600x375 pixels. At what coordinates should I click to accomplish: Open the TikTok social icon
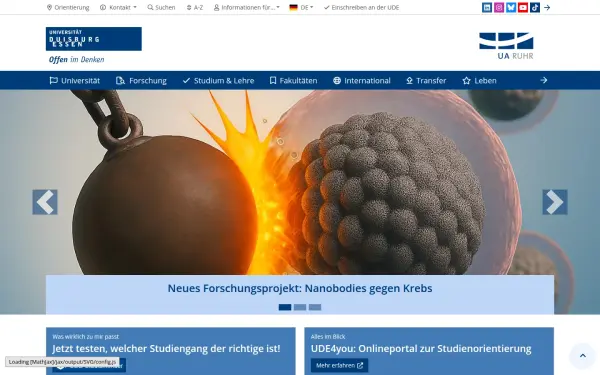(535, 7)
